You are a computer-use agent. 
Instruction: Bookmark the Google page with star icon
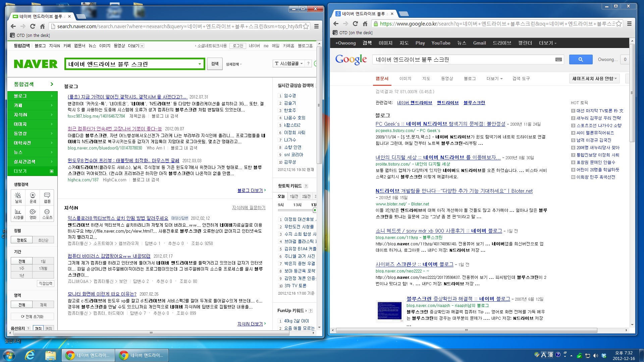[619, 23]
